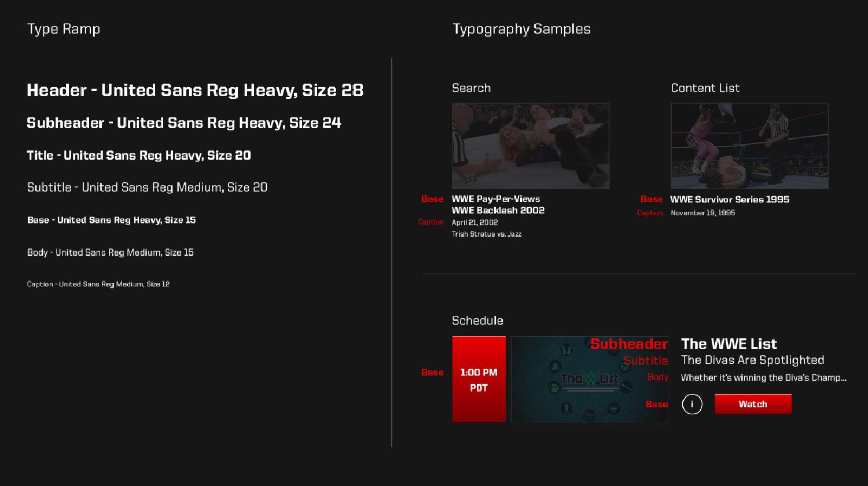Screen dimensions: 868x486
Task: Click 'The WWE List' show title
Action: (729, 344)
